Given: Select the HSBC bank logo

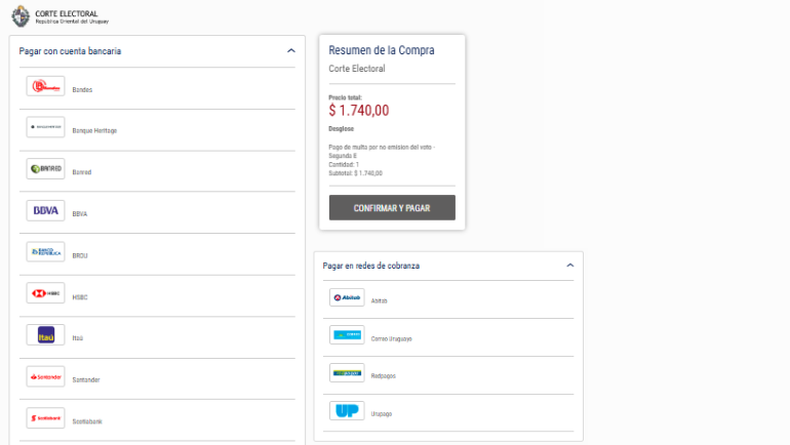Looking at the screenshot, I should click(x=45, y=293).
